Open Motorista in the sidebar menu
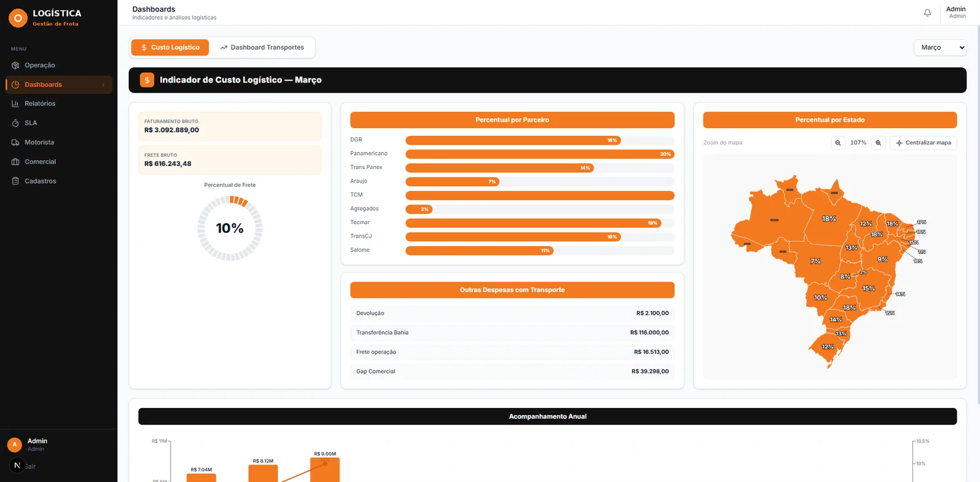The width and height of the screenshot is (980, 482). coord(59,143)
